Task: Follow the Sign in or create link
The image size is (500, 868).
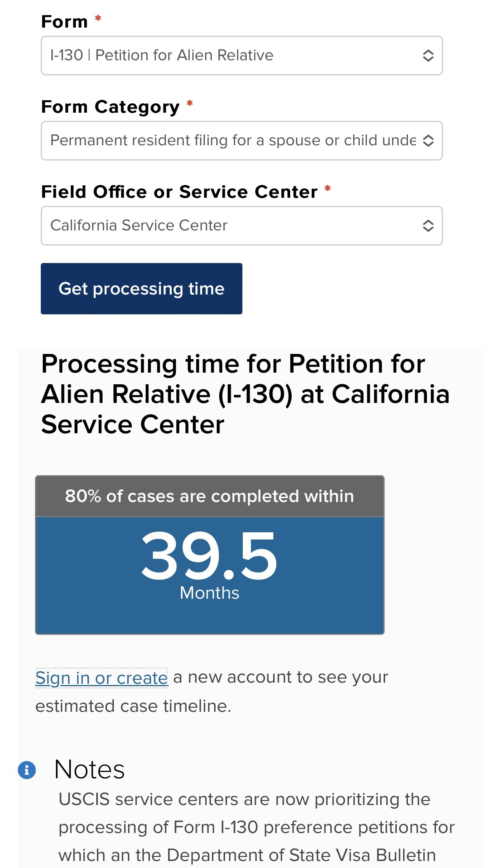Action: click(101, 678)
